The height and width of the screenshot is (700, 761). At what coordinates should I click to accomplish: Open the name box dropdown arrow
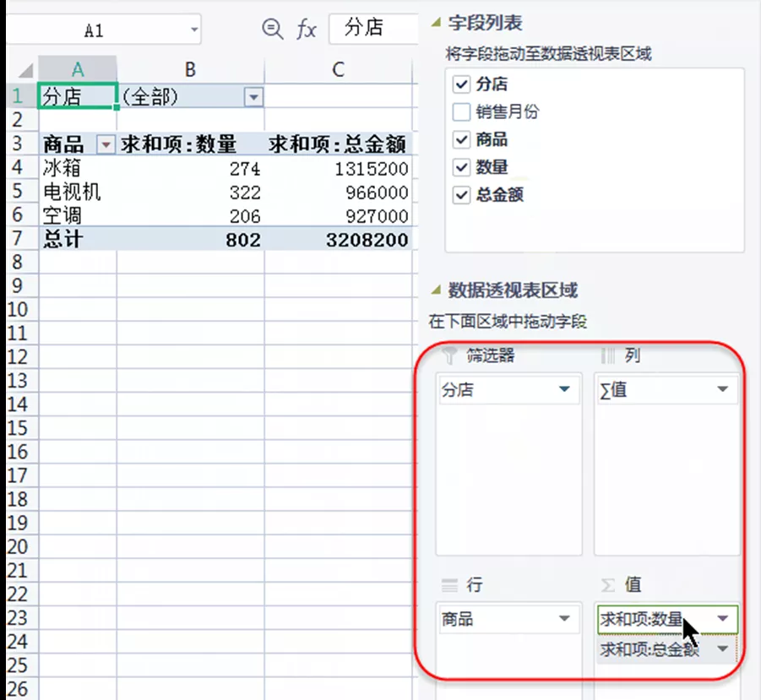tap(194, 30)
